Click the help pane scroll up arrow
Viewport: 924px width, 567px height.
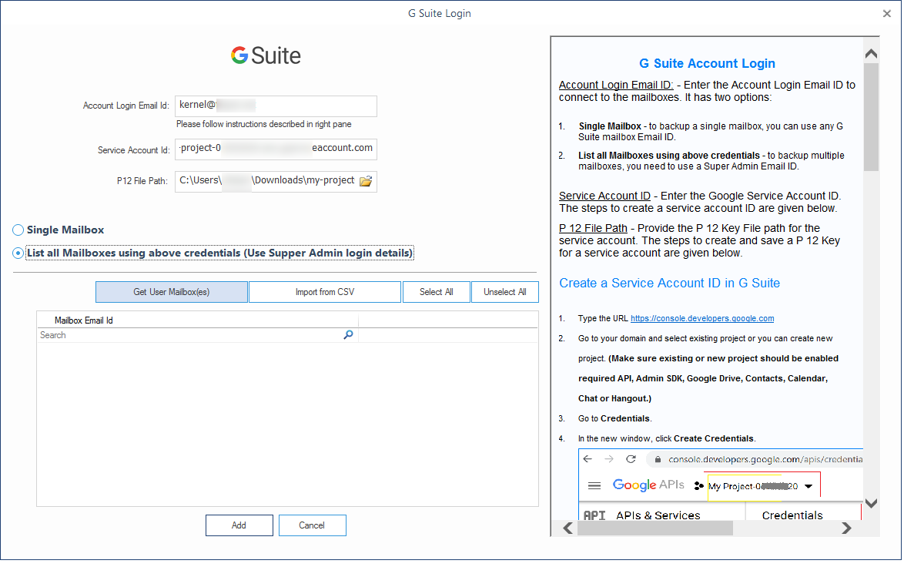click(872, 54)
